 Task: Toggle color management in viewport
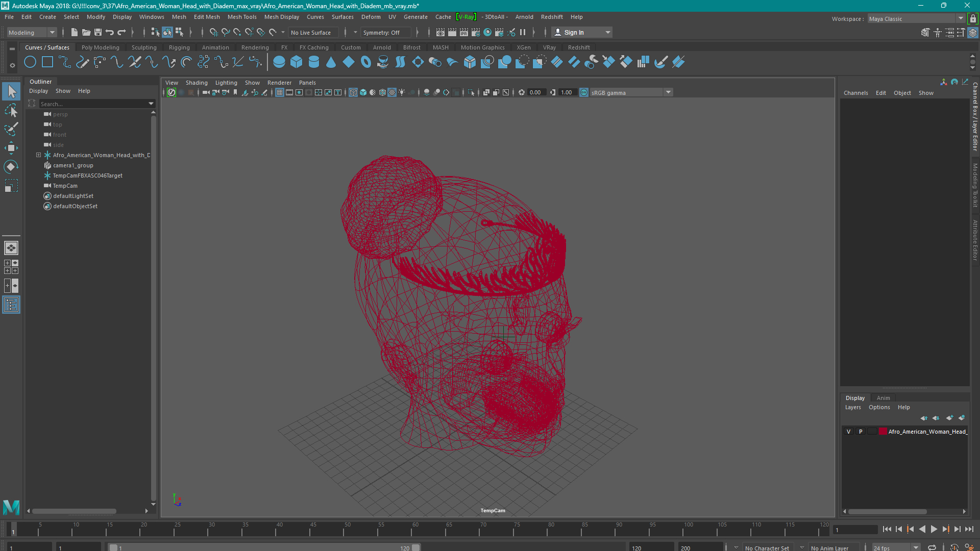point(584,92)
